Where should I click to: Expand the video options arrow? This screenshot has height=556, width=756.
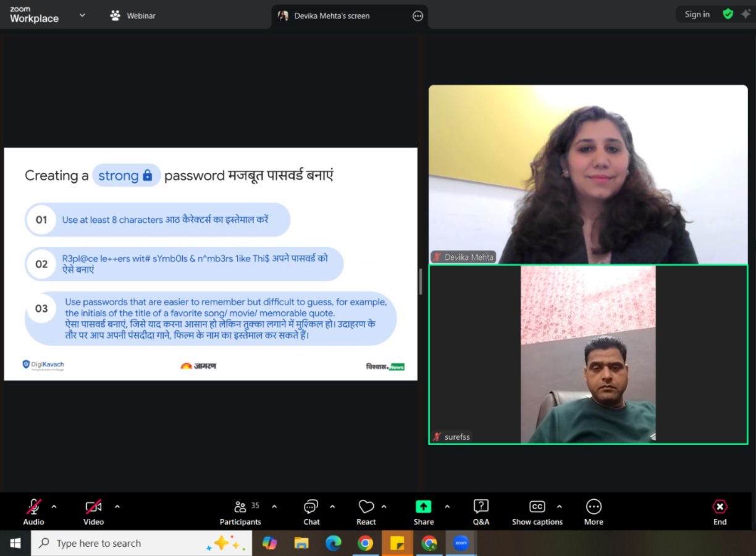pyautogui.click(x=117, y=507)
